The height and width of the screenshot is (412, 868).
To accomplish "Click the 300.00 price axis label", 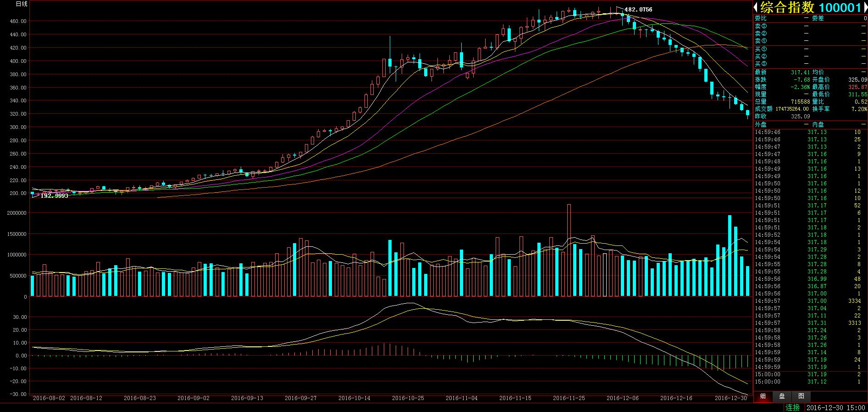I will [x=18, y=128].
